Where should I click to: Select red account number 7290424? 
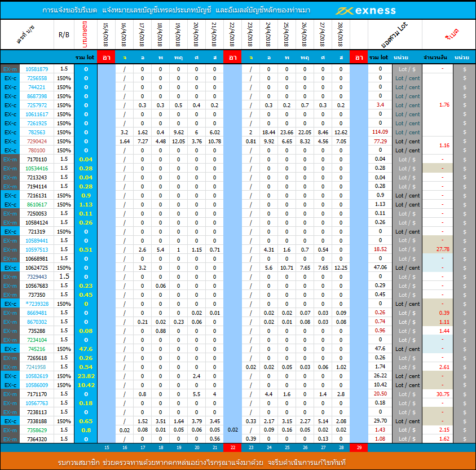pyautogui.click(x=37, y=142)
